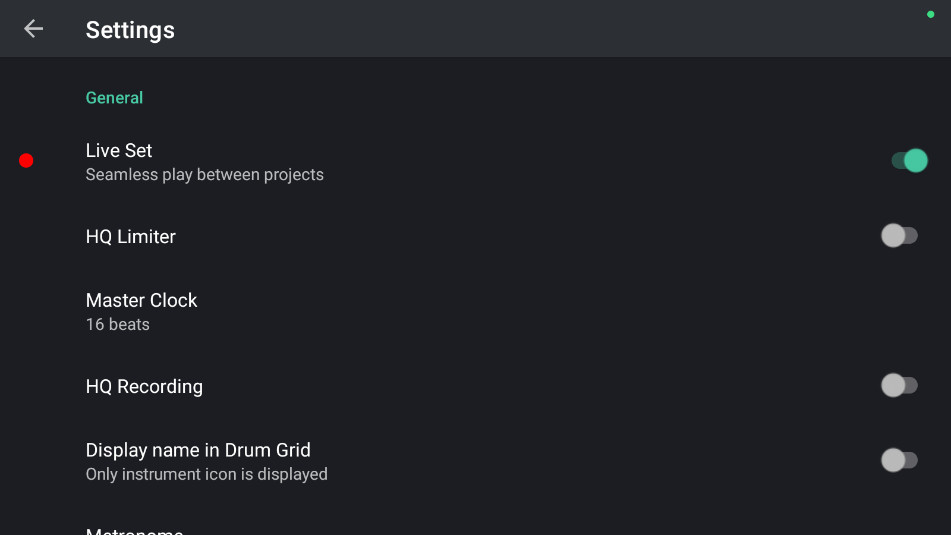Enable the HQ Limiter switch
Screen dimensions: 951x535
coord(899,236)
